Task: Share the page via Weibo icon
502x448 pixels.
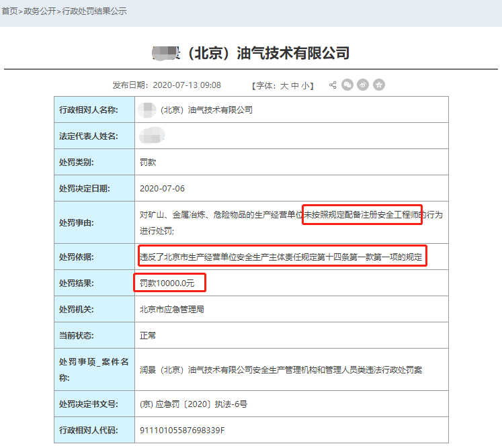Action: pos(363,85)
